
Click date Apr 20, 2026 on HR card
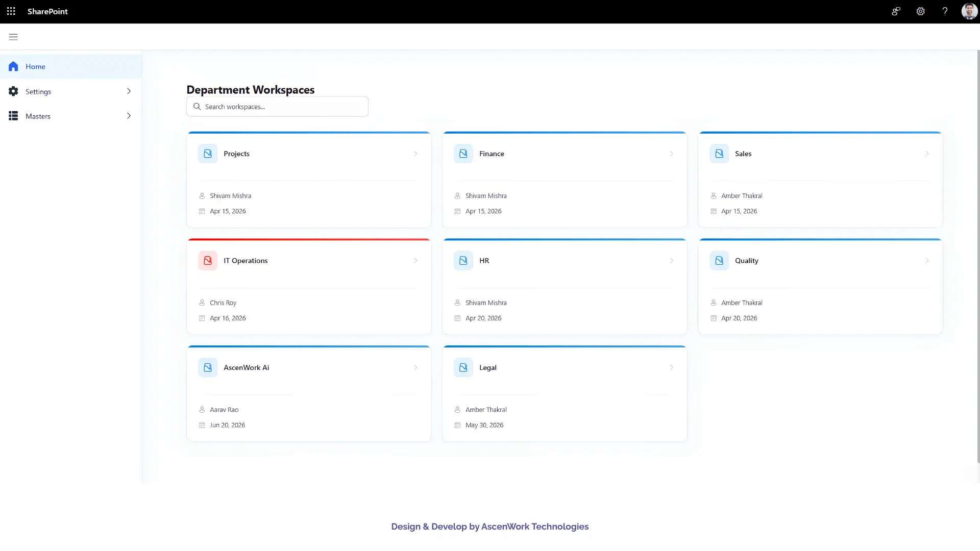click(x=483, y=318)
